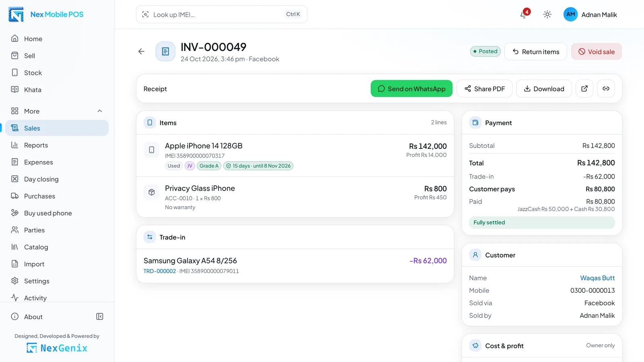Click the Posted status badge

[x=485, y=51]
